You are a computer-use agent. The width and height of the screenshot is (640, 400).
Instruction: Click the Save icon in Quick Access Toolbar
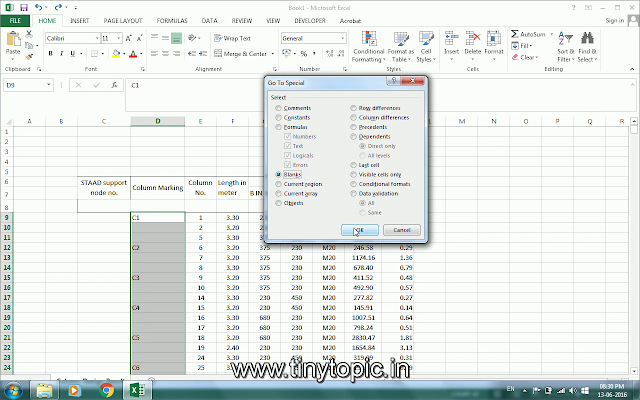pos(24,7)
